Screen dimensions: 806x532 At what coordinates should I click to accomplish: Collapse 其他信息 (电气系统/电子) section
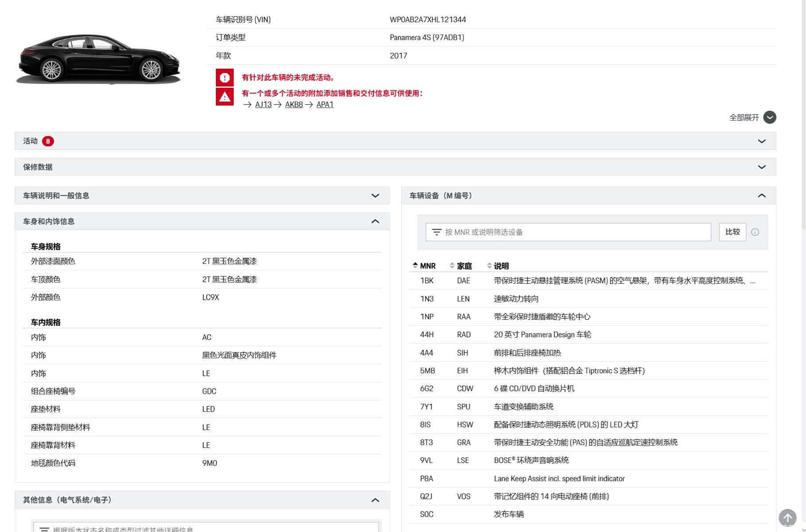202,500
